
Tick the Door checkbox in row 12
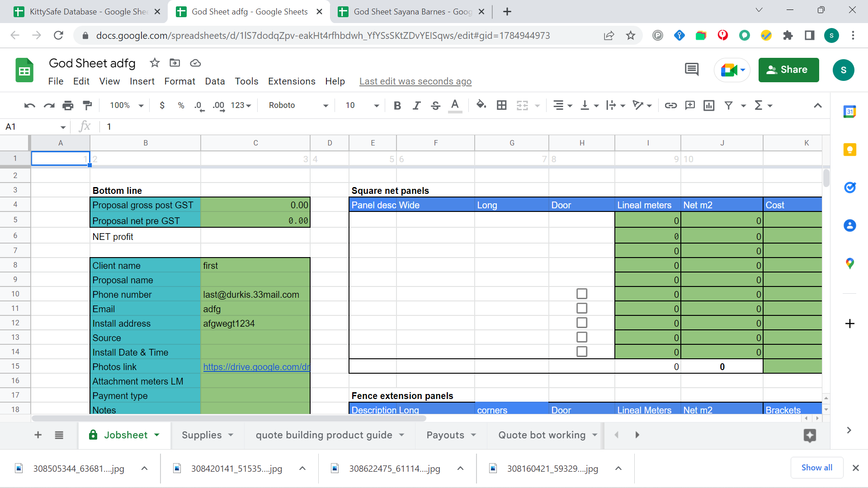tap(582, 323)
